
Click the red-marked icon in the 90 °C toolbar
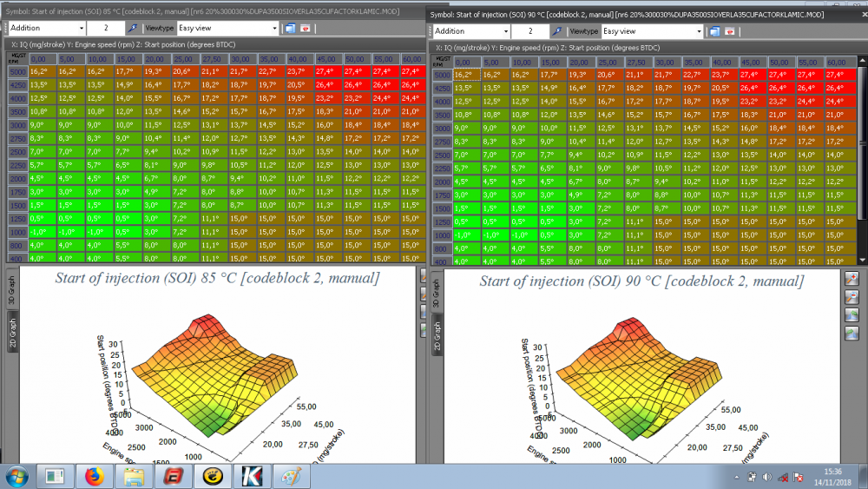730,31
